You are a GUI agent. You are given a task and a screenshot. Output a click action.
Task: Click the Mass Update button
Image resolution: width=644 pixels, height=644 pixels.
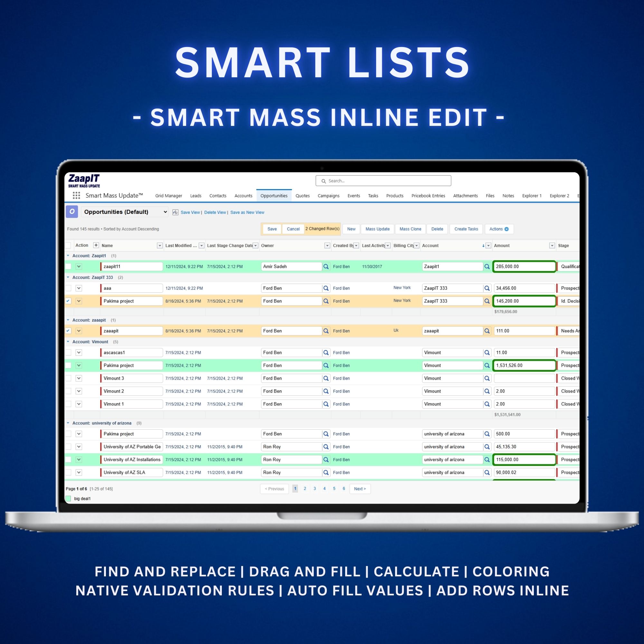tap(377, 229)
